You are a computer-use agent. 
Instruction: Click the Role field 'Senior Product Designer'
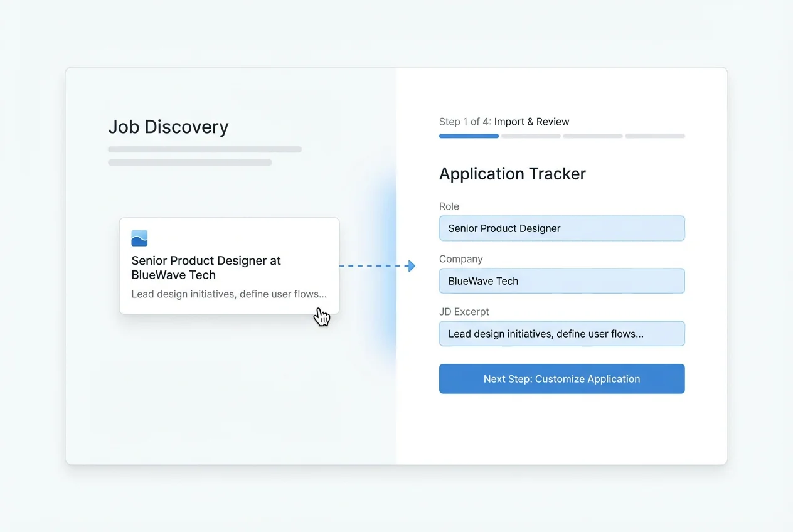pos(561,228)
